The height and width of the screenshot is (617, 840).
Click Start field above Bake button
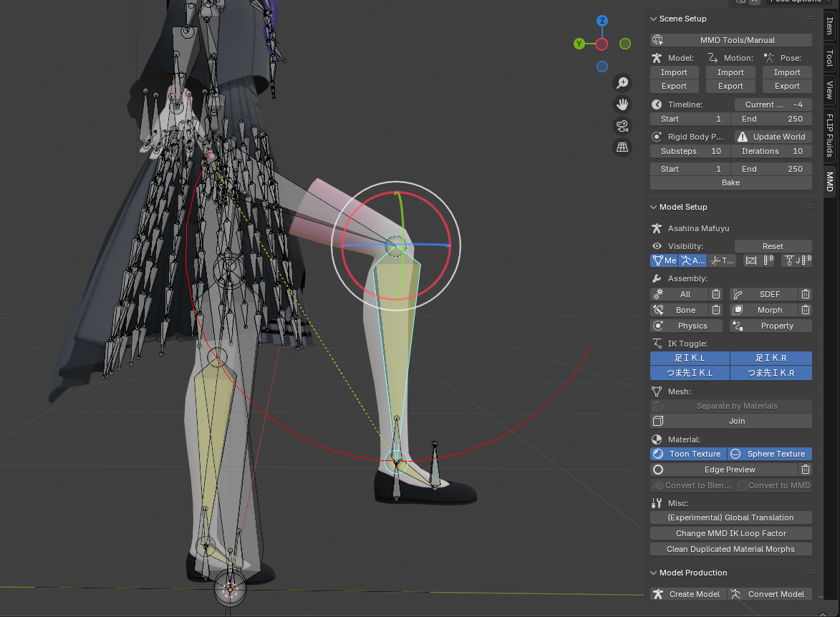(690, 169)
